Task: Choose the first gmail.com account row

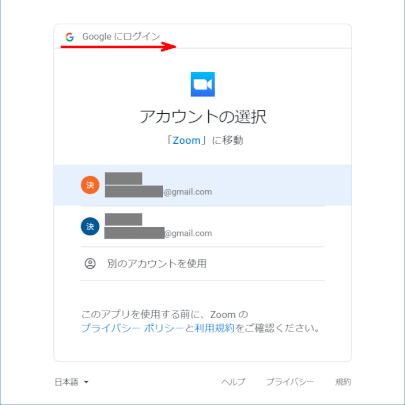Action: click(203, 185)
